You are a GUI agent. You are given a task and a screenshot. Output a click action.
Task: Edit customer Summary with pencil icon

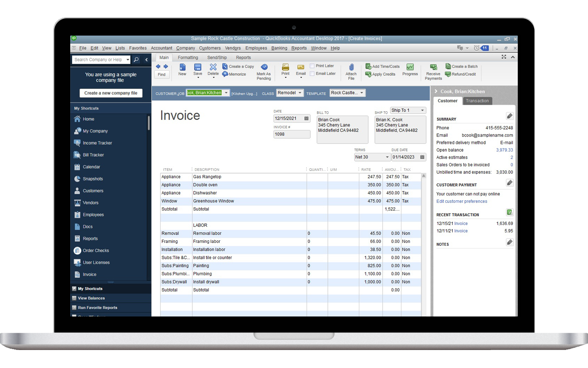(x=510, y=116)
